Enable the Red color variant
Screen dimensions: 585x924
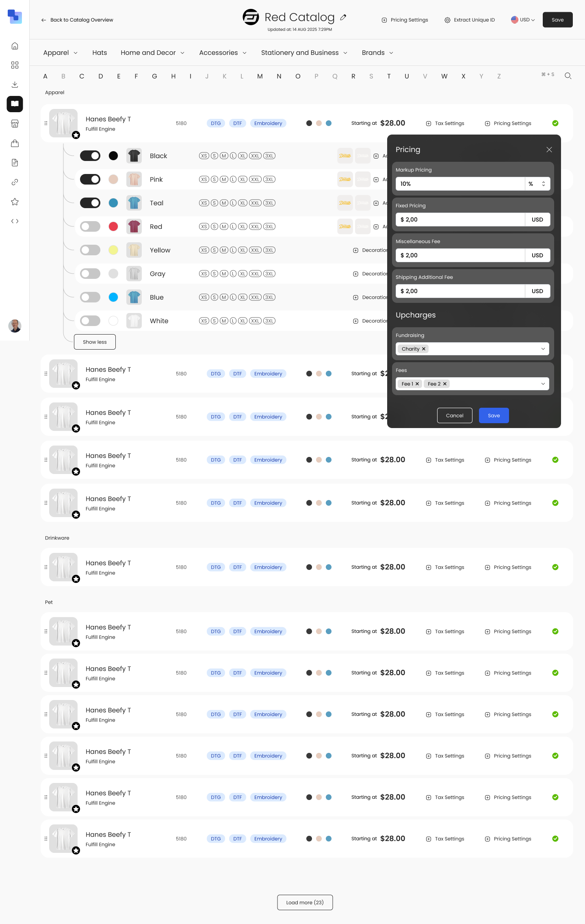90,226
